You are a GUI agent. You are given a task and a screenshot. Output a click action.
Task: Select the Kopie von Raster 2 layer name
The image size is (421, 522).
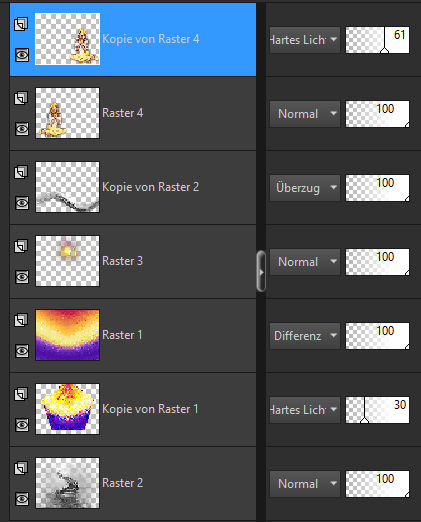point(151,187)
